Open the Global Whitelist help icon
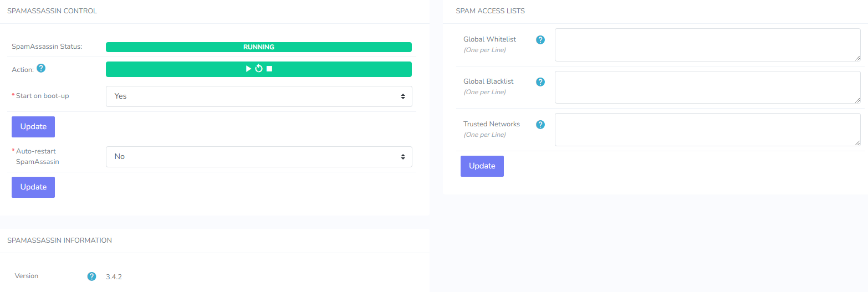Screen dimensions: 868x292 (x=540, y=40)
